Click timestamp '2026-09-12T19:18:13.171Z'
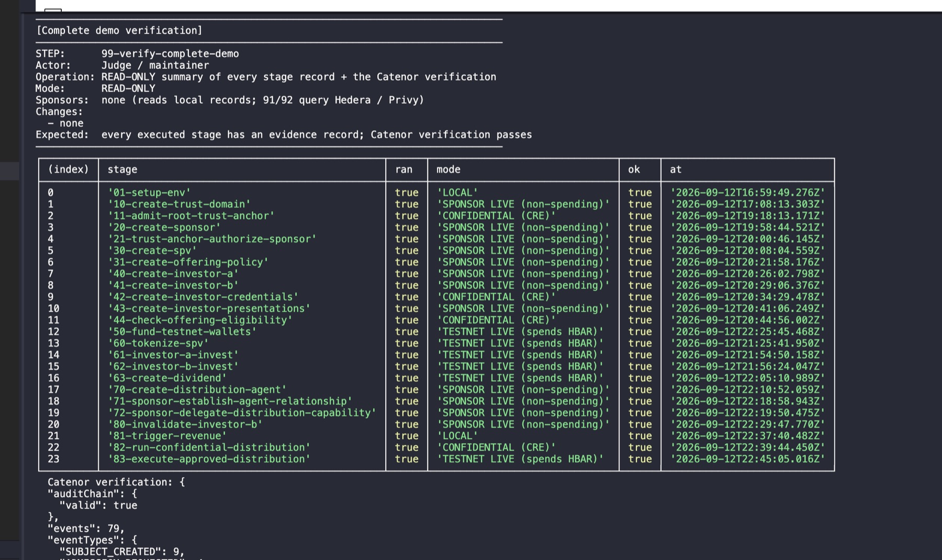This screenshot has height=560, width=942. pyautogui.click(x=748, y=215)
